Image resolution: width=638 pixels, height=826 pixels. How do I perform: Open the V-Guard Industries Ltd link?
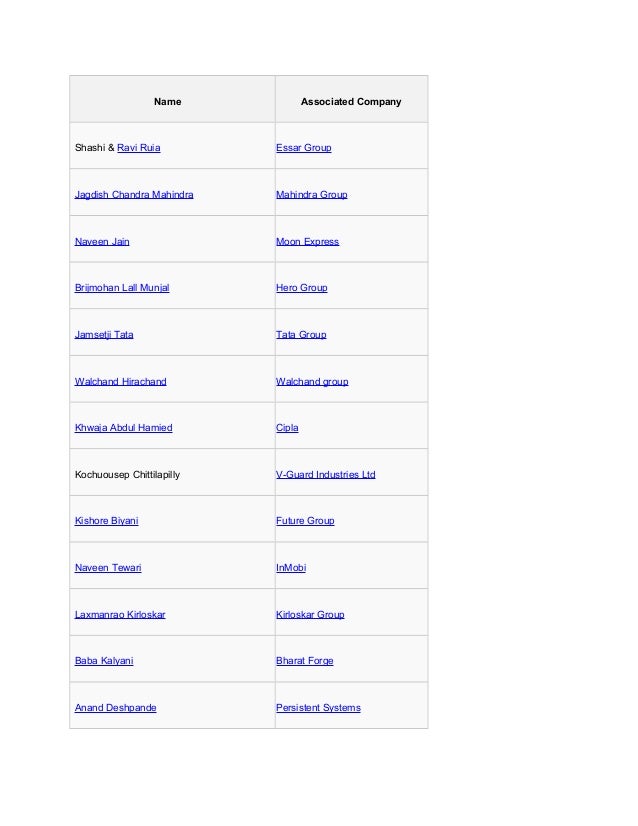pos(326,475)
